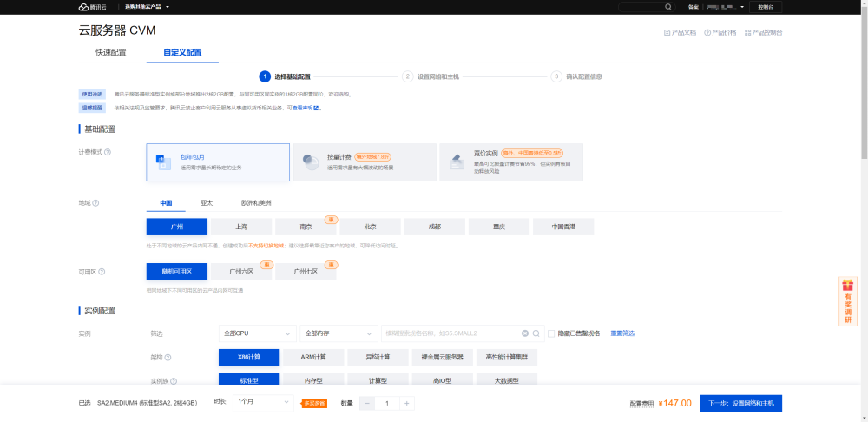Switch to 欧洲和美洲 region tab
Image resolution: width=868 pixels, height=422 pixels.
coord(256,202)
